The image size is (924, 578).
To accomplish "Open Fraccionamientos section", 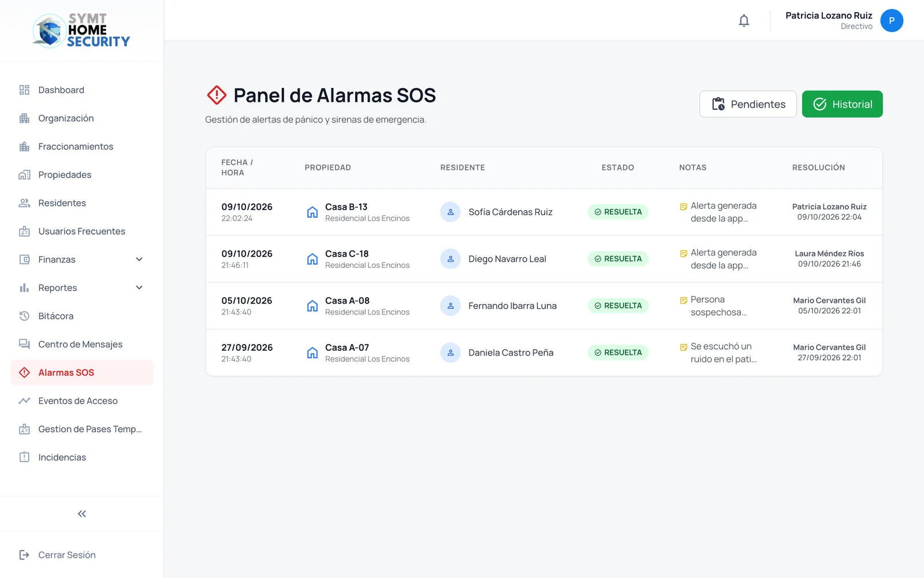I will 82,147.
